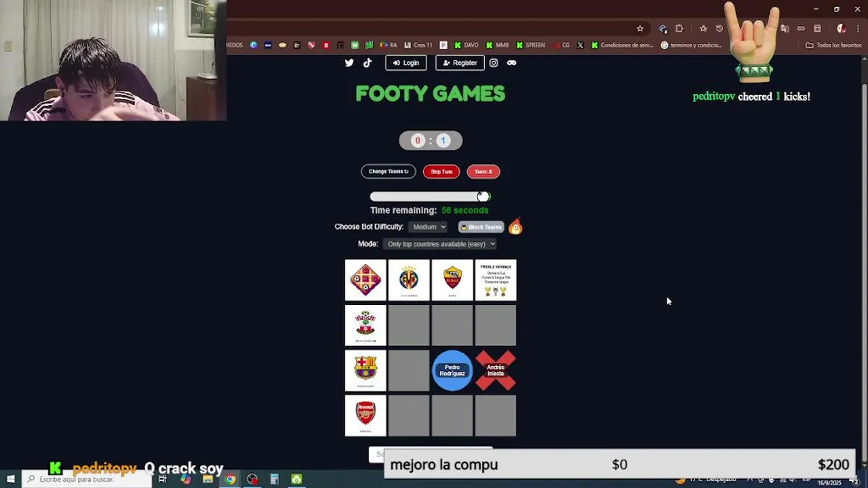Image resolution: width=868 pixels, height=488 pixels.
Task: Click the game controller icon in header
Action: coord(511,62)
